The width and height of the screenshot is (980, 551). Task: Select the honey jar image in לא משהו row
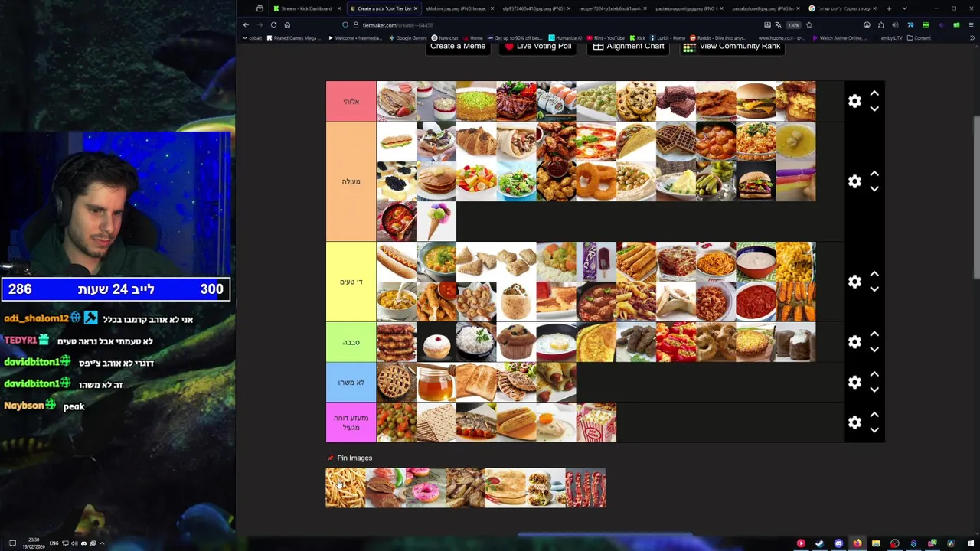pos(436,382)
